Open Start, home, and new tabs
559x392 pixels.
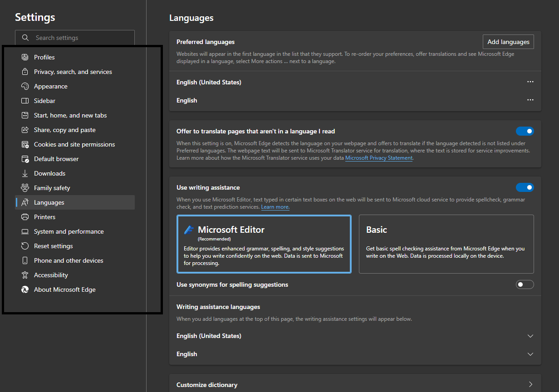[75, 115]
